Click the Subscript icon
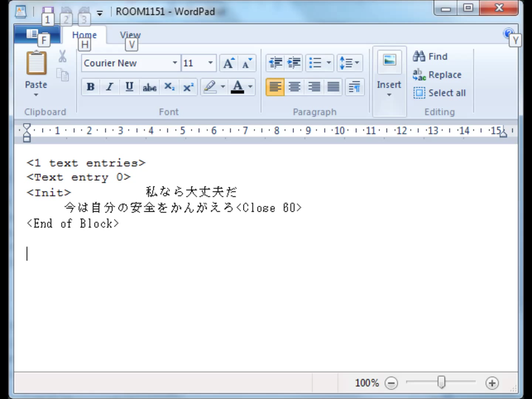This screenshot has height=399, width=532. [169, 87]
